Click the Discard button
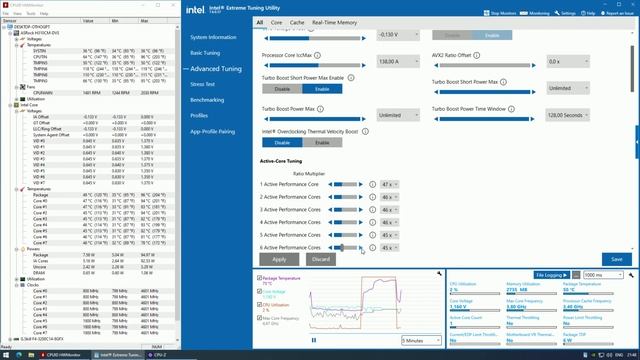The height and width of the screenshot is (360, 640). tap(321, 259)
